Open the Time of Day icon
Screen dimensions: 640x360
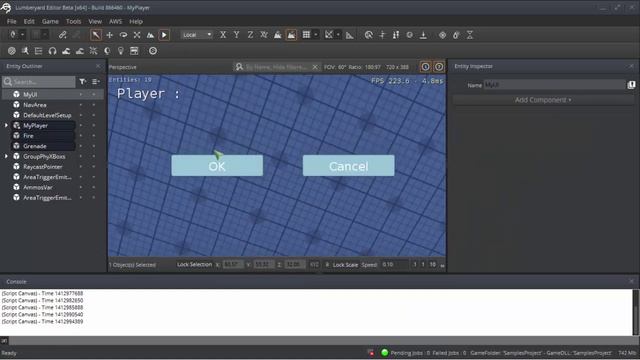click(107, 51)
